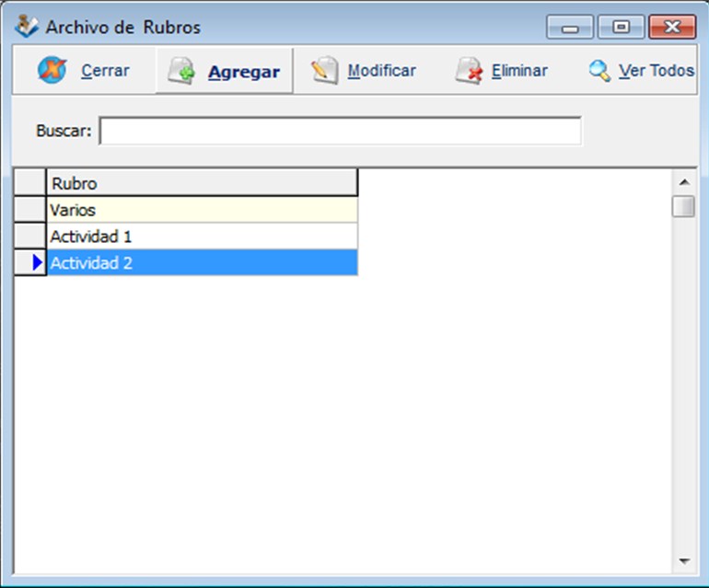Image resolution: width=709 pixels, height=588 pixels.
Task: Click the row selector beside Actividad 2
Action: tap(30, 263)
